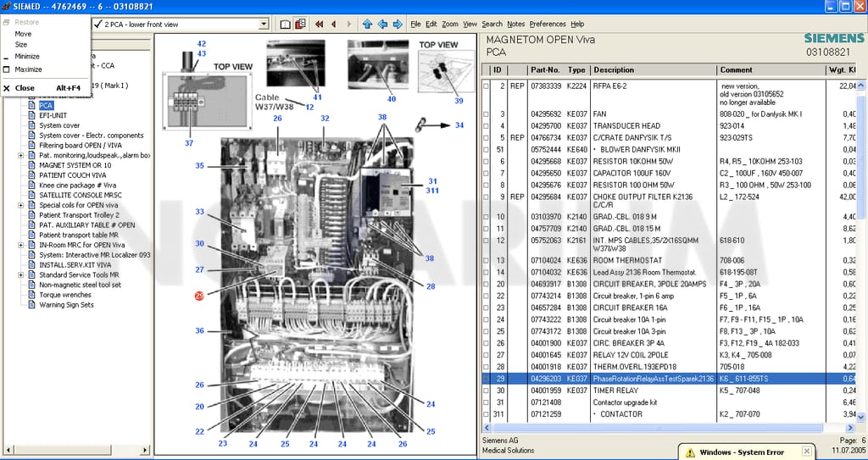868x460 pixels.
Task: Open the File menu
Action: (415, 25)
